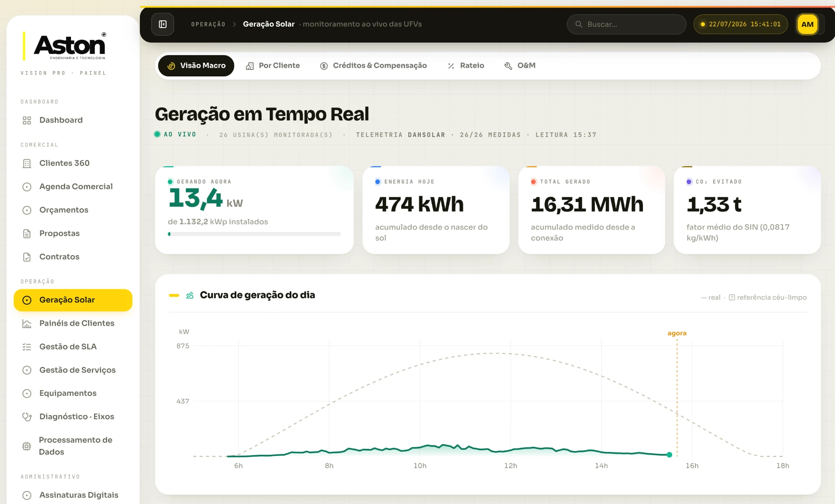Click the Agenda Comercial circle icon
The width and height of the screenshot is (835, 504).
27,187
